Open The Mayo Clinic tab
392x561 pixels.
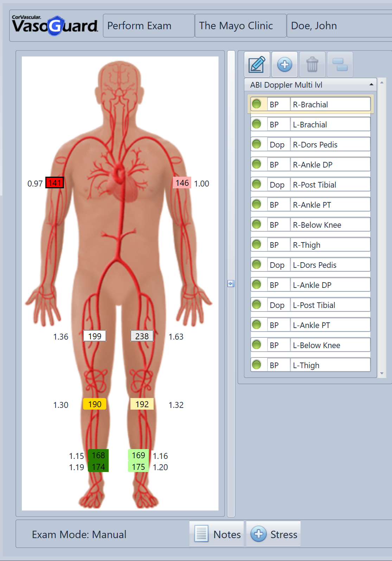click(240, 26)
